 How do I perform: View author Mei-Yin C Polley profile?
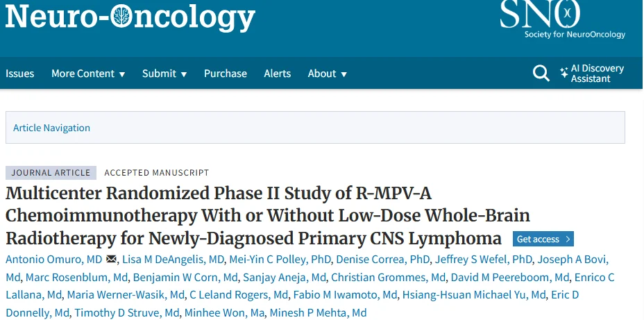(280, 260)
